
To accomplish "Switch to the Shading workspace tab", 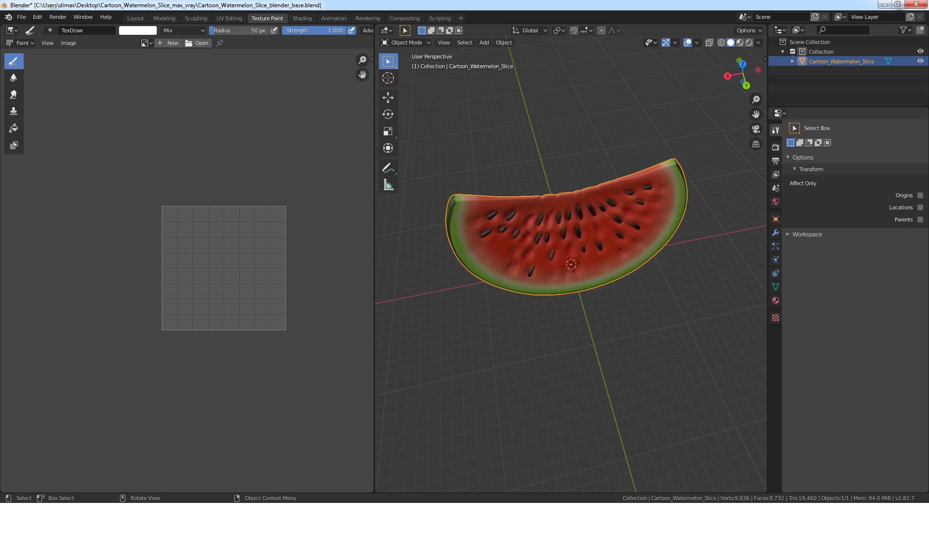I will click(302, 18).
